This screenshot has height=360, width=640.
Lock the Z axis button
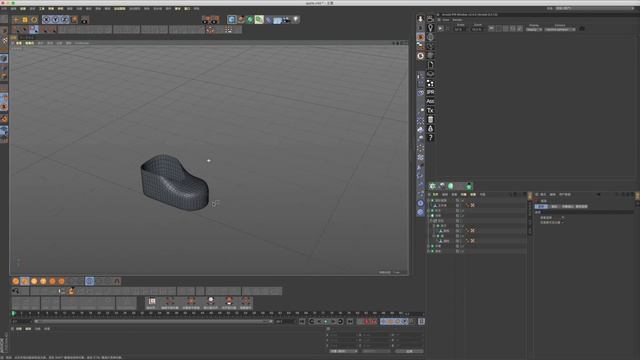pos(65,20)
